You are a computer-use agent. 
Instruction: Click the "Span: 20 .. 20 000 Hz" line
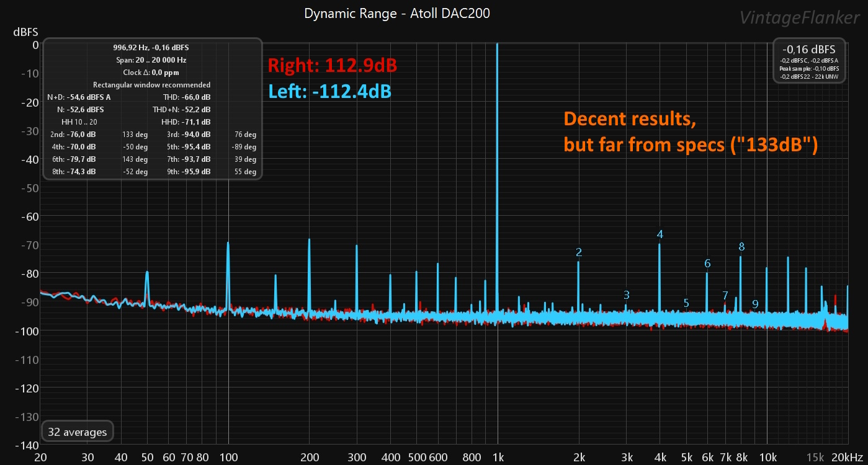(x=151, y=60)
